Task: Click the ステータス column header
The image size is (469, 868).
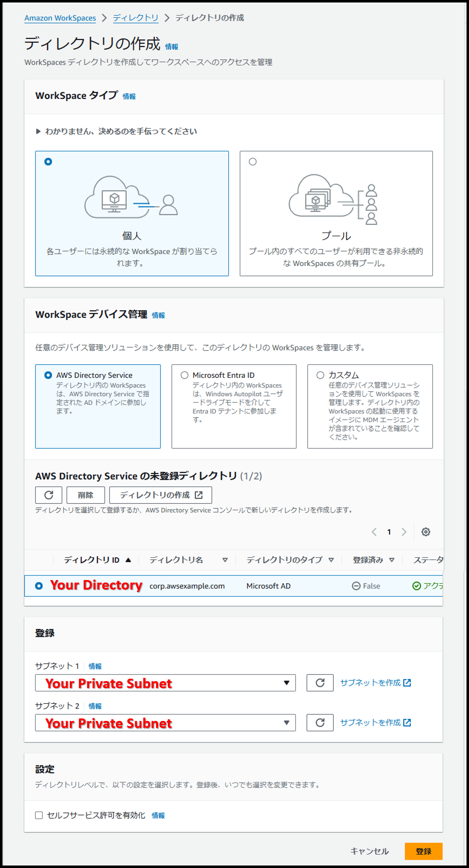Action: [428, 560]
